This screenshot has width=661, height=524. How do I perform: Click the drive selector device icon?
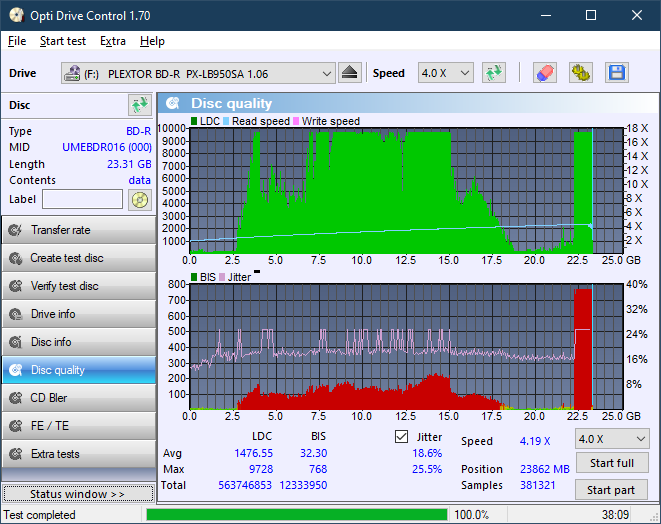coord(72,73)
